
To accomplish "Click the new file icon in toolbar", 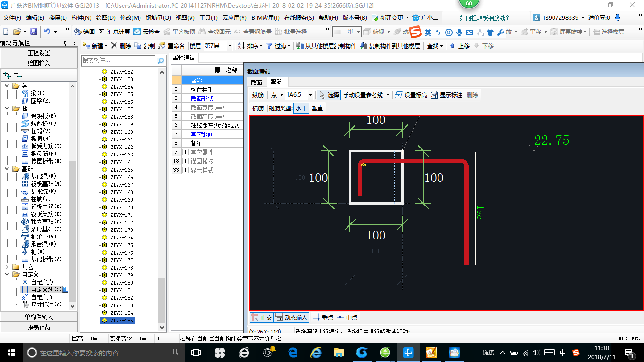I will [x=6, y=32].
